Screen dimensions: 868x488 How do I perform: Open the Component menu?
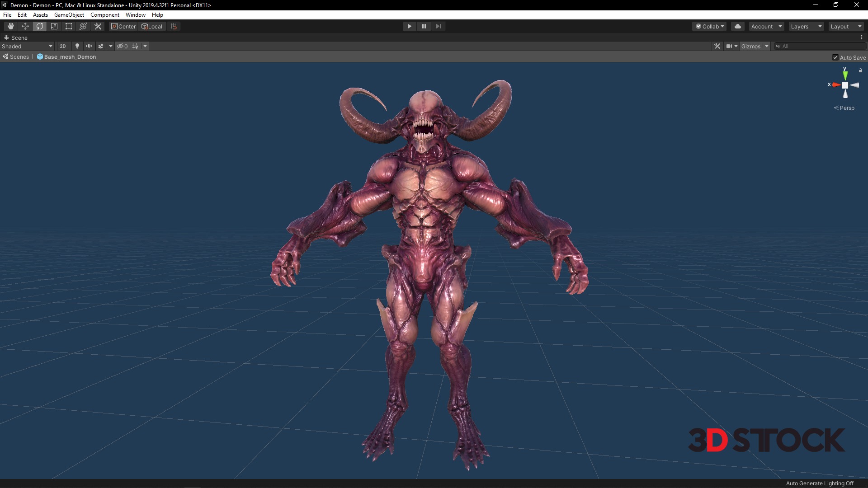[104, 15]
